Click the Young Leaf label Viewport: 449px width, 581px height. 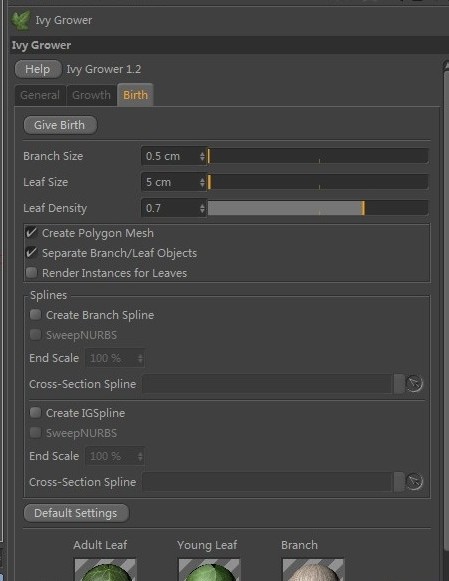pos(207,545)
